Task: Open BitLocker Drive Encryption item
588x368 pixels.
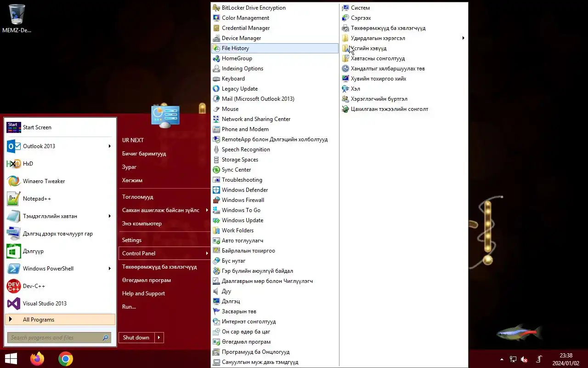Action: [275, 8]
